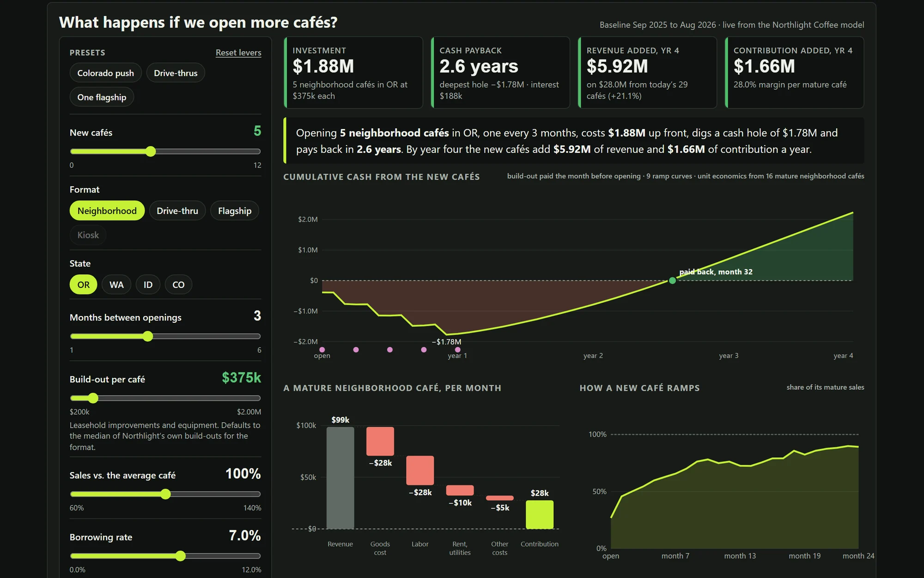Click the 'month 13' axis label
Image resolution: width=924 pixels, height=578 pixels.
(740, 556)
